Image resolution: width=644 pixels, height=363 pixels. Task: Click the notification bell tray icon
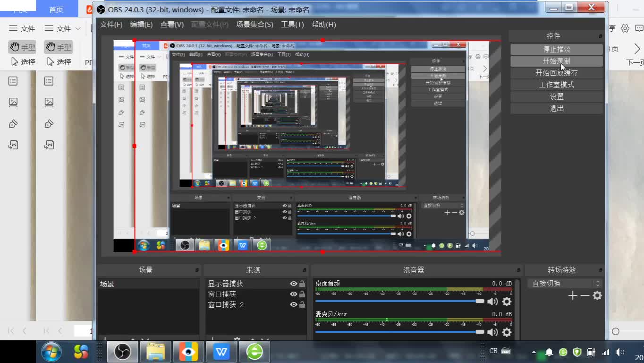coord(549,352)
